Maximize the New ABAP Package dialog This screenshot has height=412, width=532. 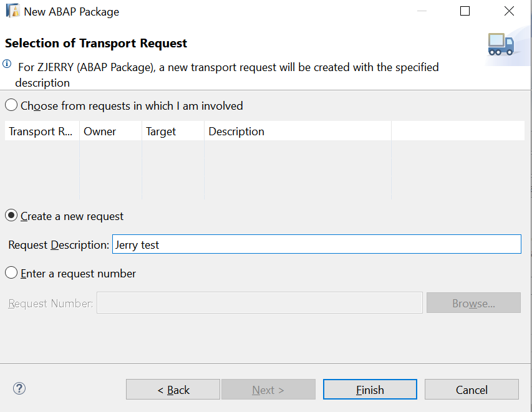pos(465,11)
